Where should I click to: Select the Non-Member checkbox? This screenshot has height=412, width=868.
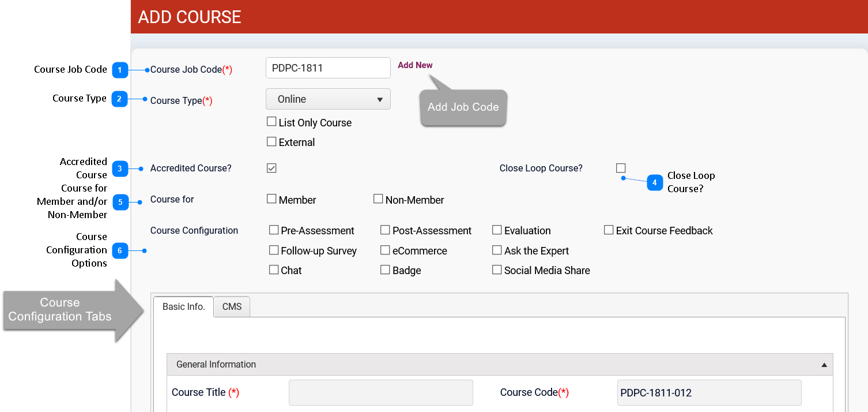click(378, 199)
